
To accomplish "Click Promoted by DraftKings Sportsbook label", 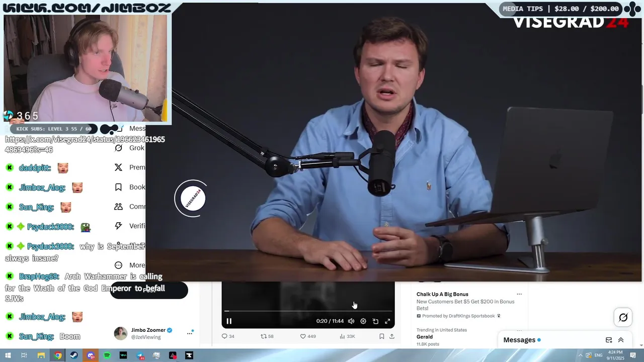I will click(x=458, y=316).
